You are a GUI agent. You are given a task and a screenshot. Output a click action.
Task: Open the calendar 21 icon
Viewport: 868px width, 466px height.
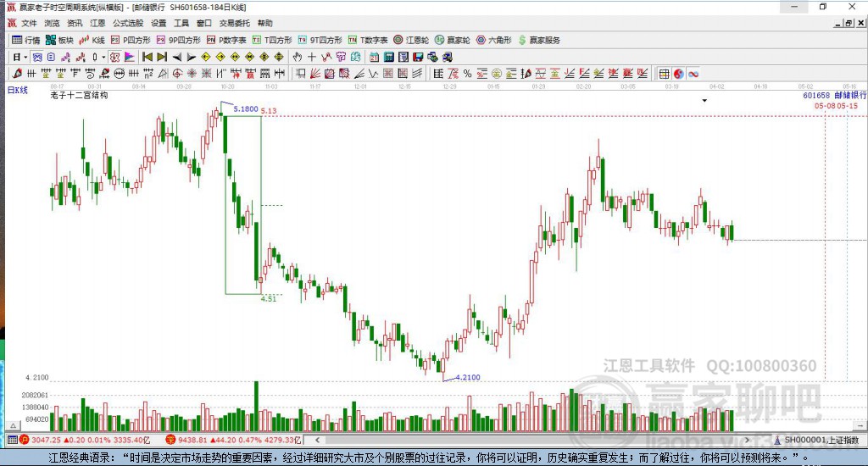(374, 57)
